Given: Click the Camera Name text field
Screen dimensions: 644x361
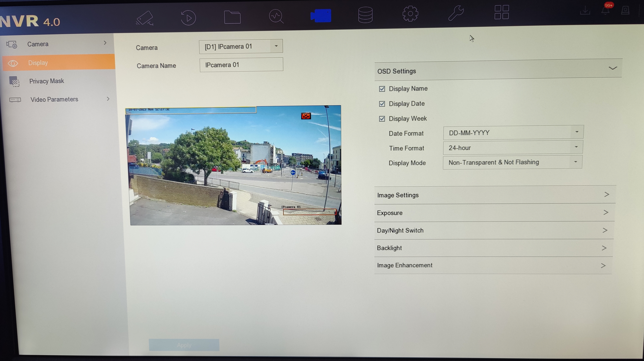Looking at the screenshot, I should point(241,65).
